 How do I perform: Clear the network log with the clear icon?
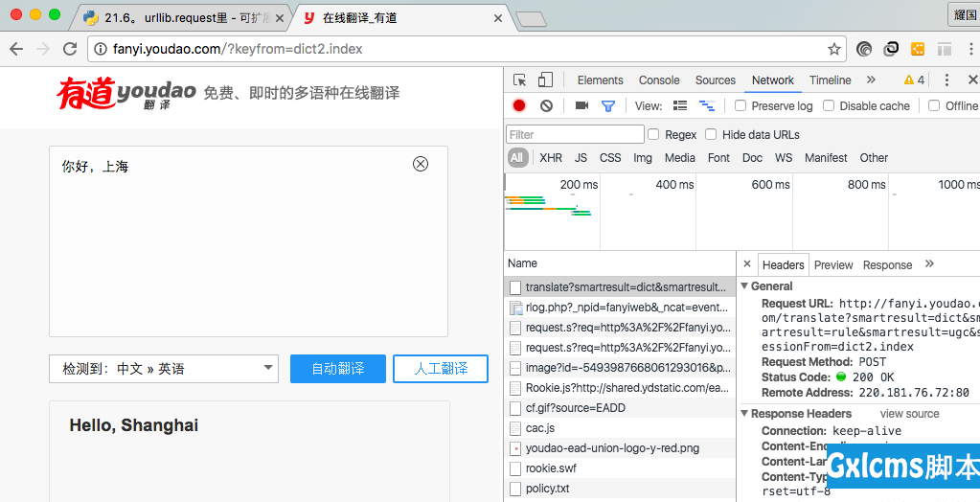546,106
